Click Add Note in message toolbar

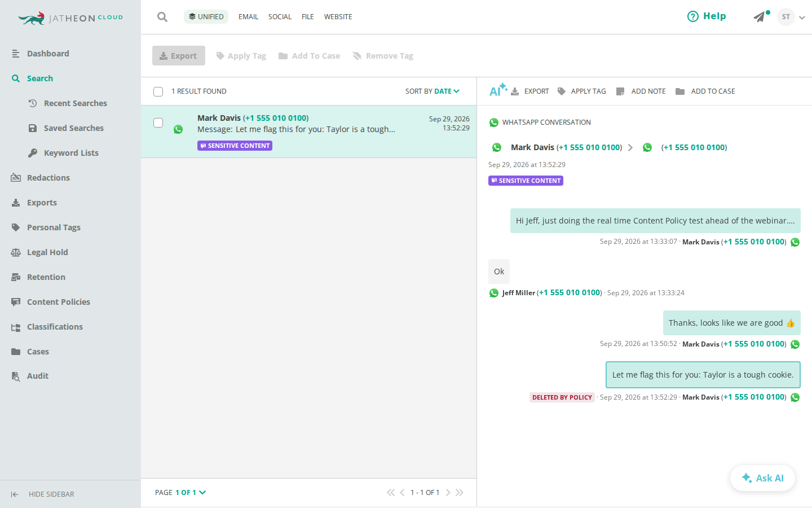click(641, 91)
